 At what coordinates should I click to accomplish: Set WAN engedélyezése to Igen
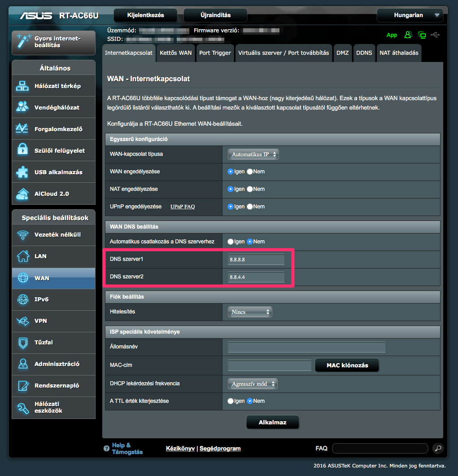pyautogui.click(x=231, y=172)
